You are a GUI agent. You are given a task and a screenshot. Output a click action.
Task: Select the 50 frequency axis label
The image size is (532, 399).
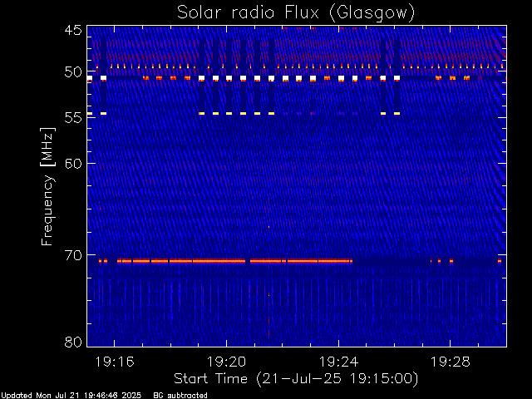73,72
